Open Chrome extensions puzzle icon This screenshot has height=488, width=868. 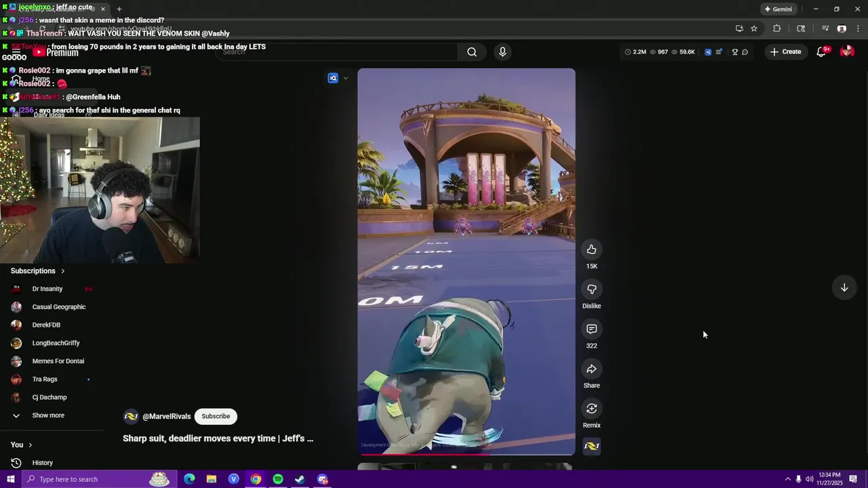click(x=777, y=28)
